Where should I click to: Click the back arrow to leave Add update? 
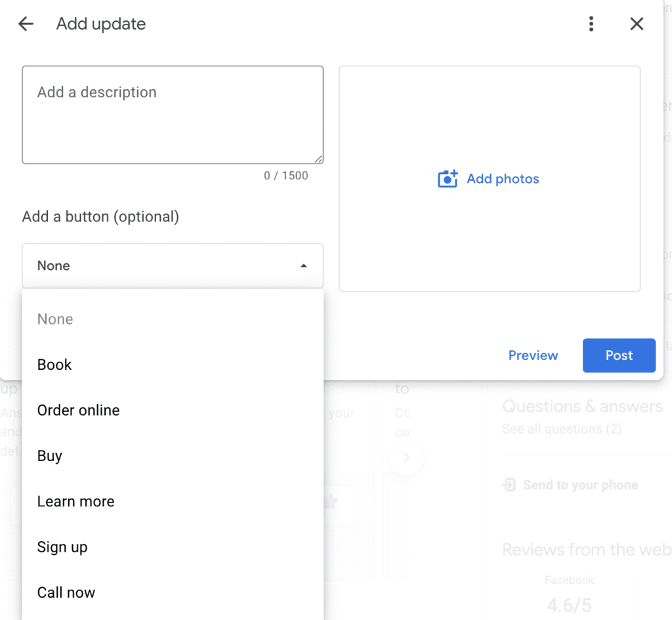tap(25, 24)
